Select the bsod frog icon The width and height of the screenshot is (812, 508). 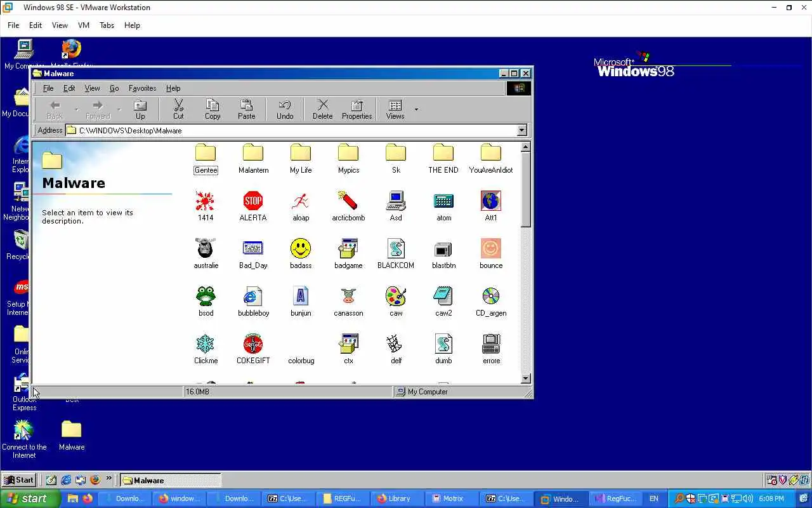206,296
